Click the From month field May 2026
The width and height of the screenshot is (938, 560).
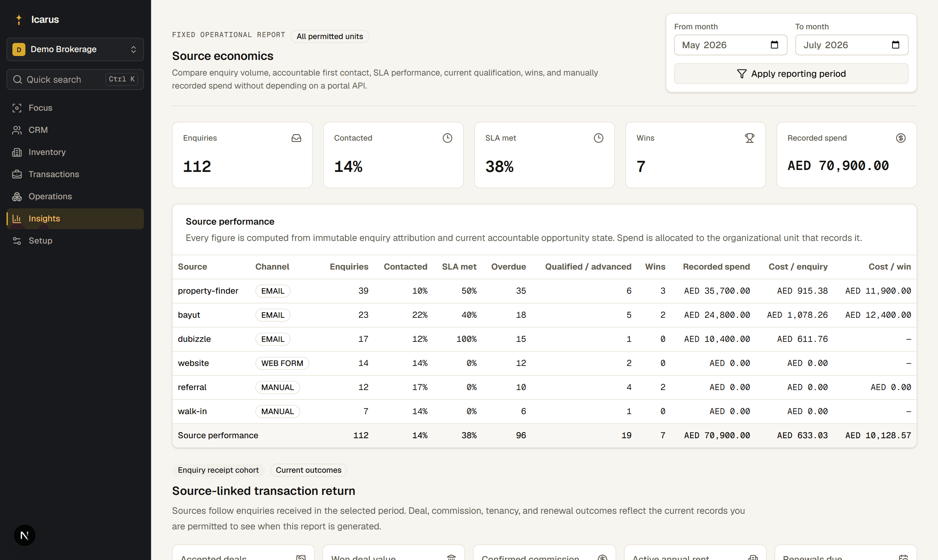[x=731, y=45]
